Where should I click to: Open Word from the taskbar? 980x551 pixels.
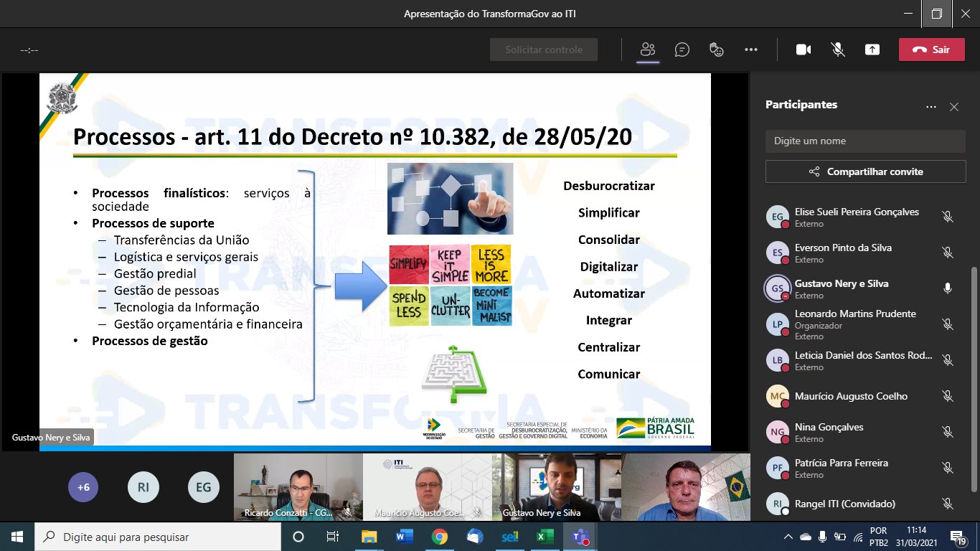(x=404, y=537)
